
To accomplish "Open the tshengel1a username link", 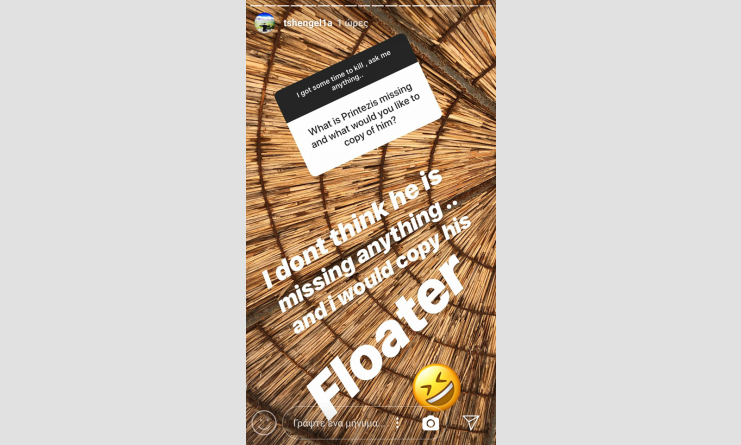I will (308, 23).
